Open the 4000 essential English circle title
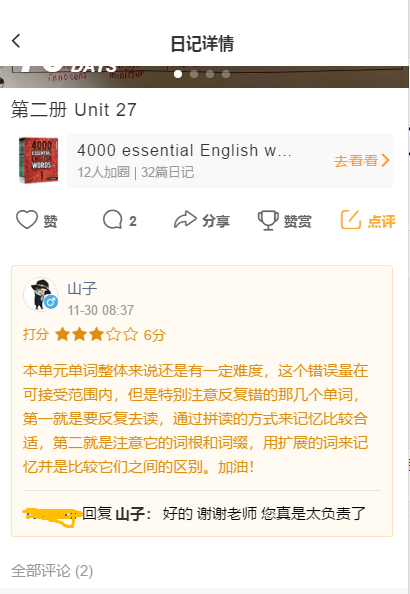410x594 pixels. pos(184,150)
